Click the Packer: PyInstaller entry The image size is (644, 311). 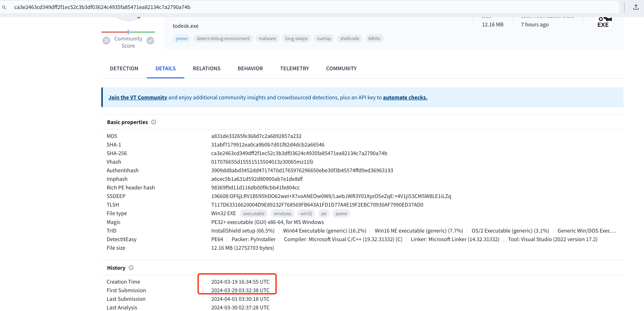[x=254, y=239]
